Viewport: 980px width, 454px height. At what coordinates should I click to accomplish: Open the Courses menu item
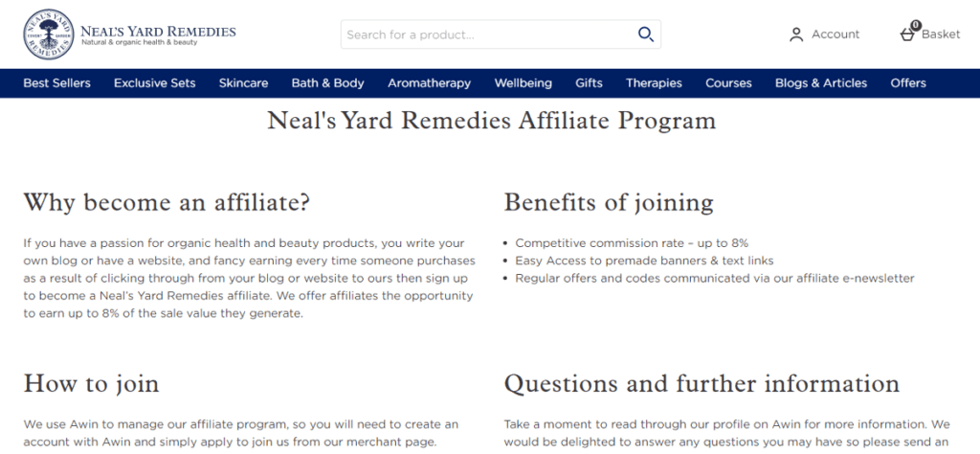tap(728, 83)
